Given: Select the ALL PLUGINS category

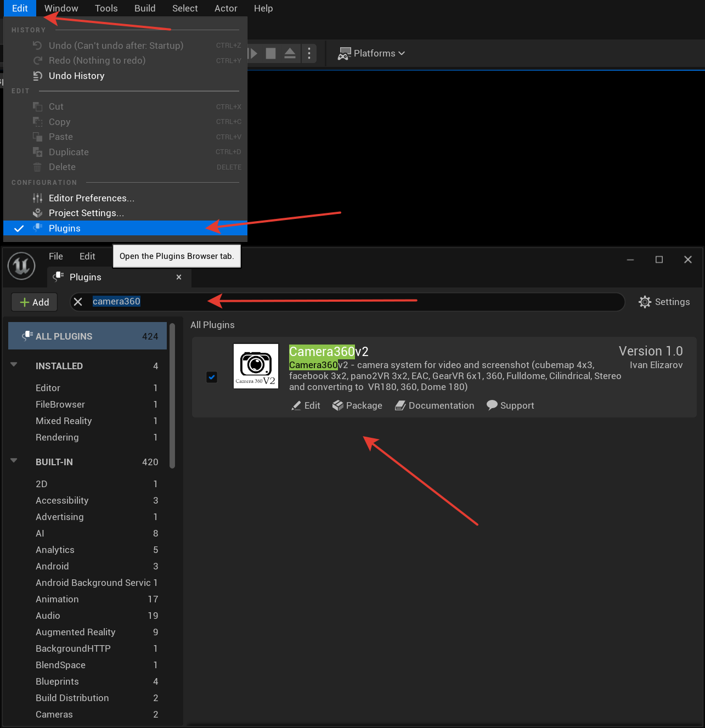Looking at the screenshot, I should click(88, 336).
